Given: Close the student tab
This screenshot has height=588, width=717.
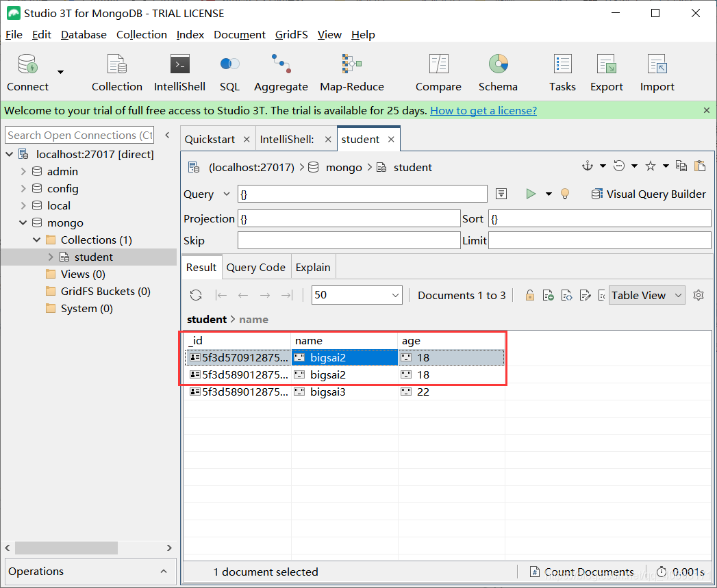Looking at the screenshot, I should pos(391,140).
